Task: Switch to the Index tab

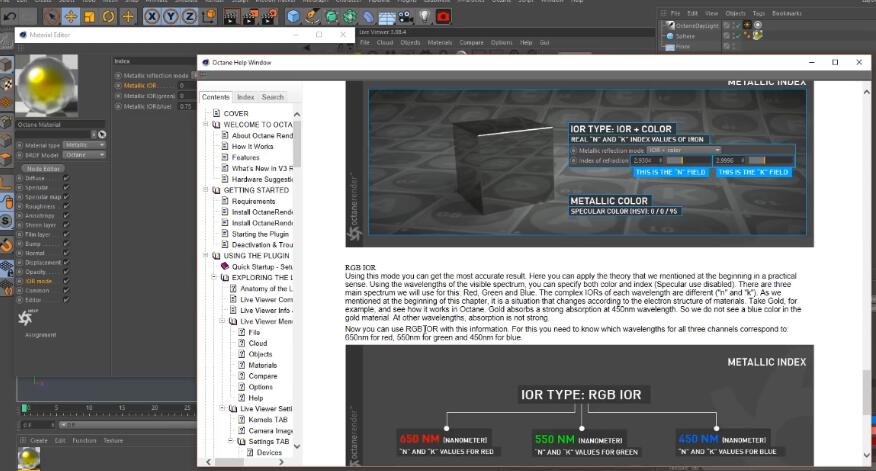Action: pos(246,97)
